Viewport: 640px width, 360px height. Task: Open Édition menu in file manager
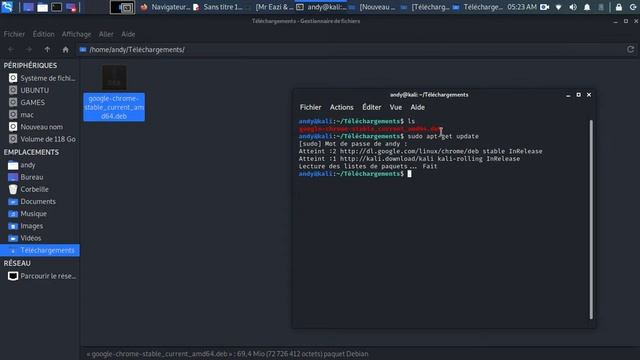click(x=44, y=34)
